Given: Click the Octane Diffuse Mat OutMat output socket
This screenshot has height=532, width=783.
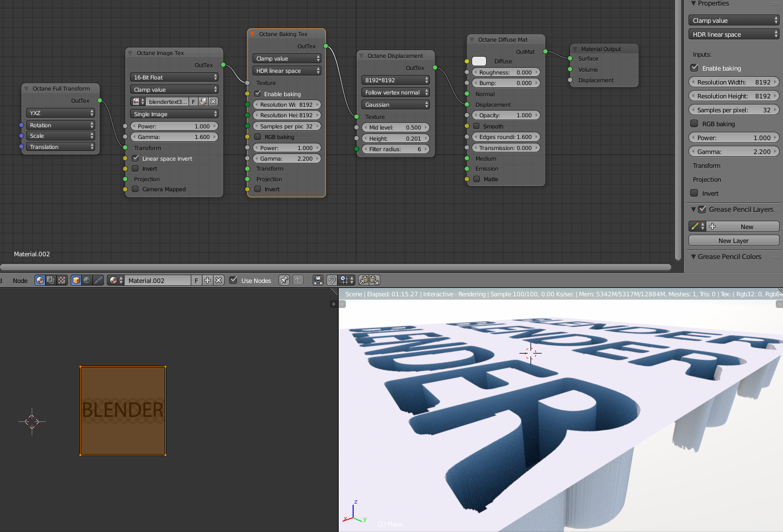Looking at the screenshot, I should [x=545, y=52].
